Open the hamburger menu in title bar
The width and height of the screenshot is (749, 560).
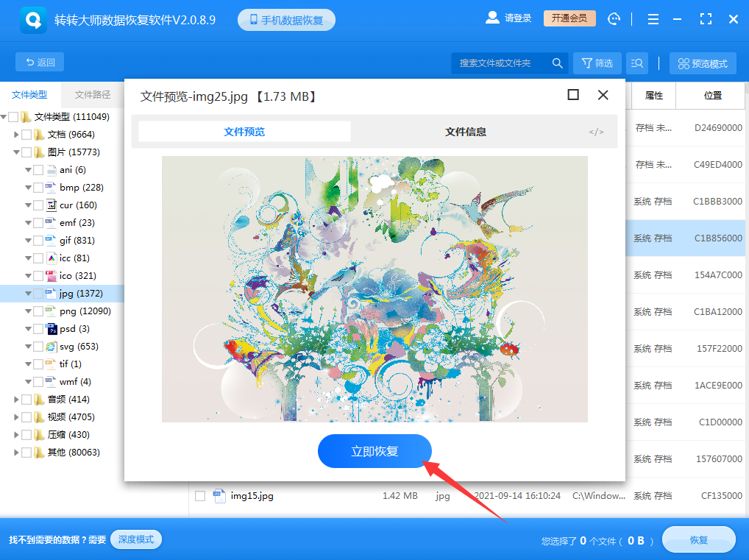click(653, 18)
